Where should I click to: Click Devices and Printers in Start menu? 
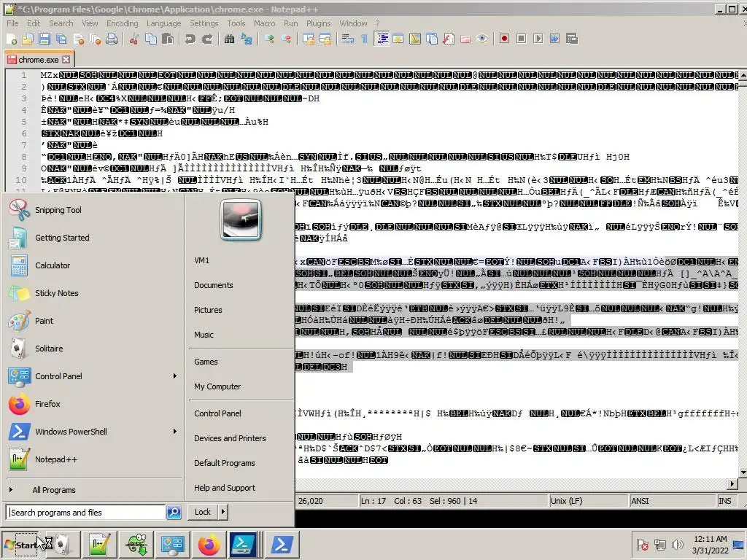coord(230,438)
